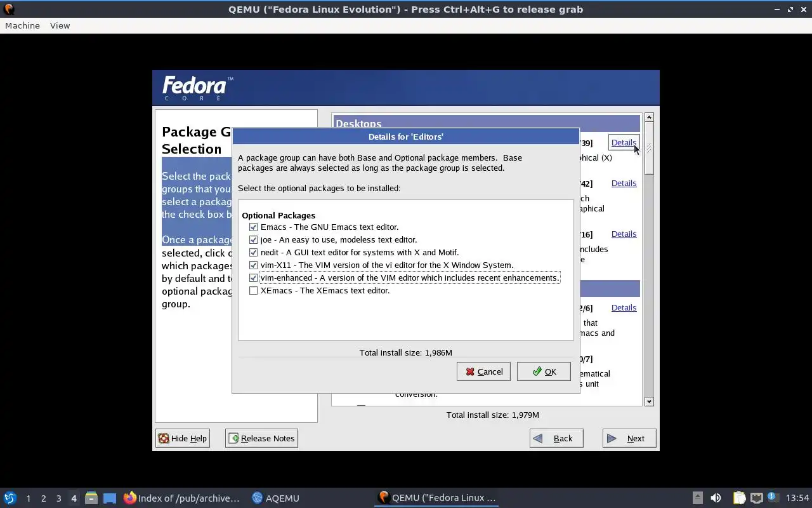Switch to the AQEMU taskbar entry

275,498
